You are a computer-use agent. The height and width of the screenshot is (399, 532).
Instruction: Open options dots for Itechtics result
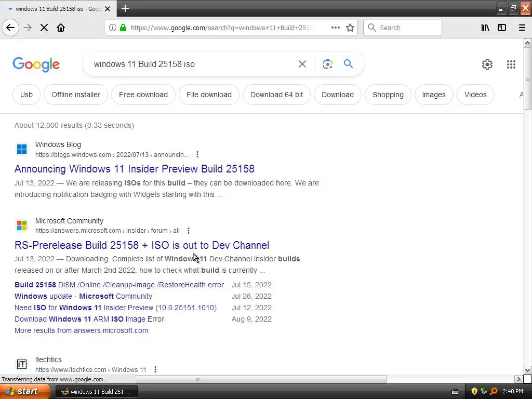[155, 369]
